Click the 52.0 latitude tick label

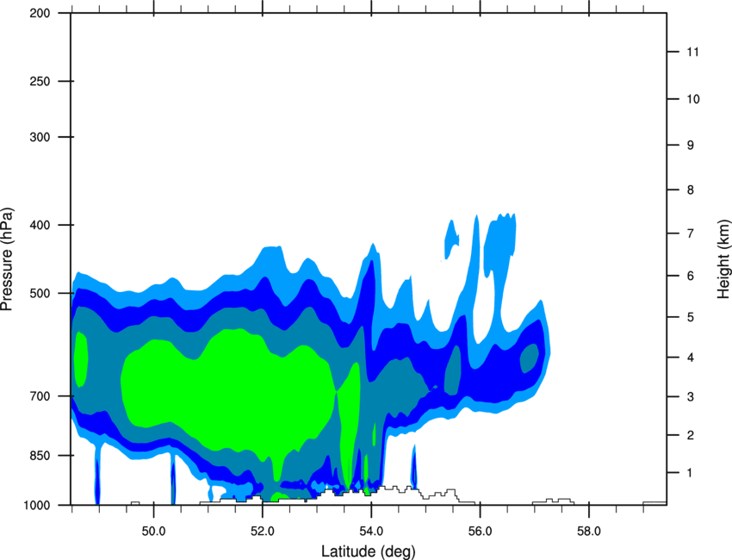point(263,531)
